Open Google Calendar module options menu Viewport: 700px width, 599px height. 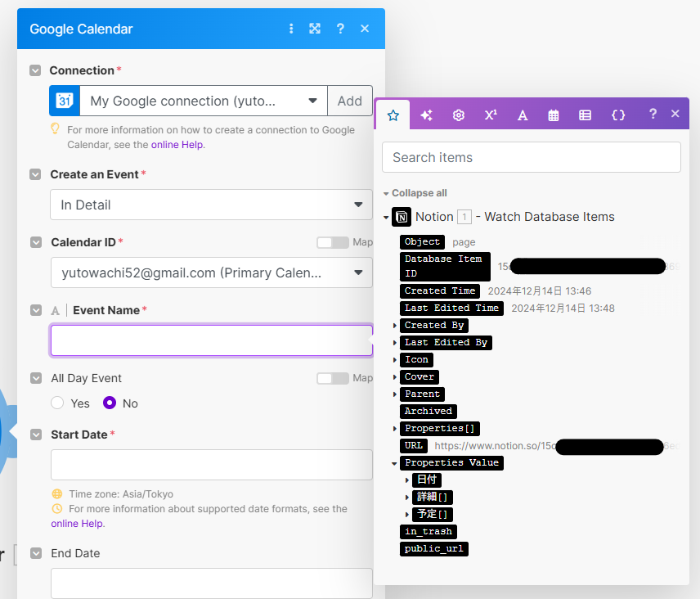tap(291, 29)
